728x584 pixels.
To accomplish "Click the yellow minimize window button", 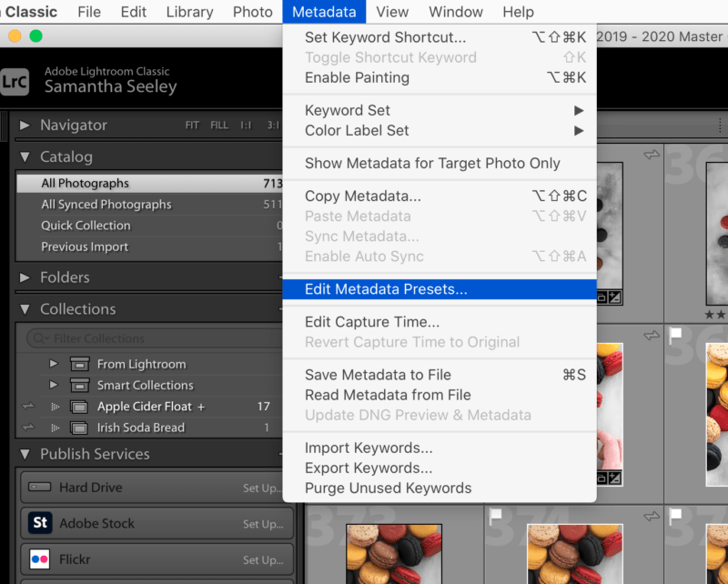I will 15,35.
